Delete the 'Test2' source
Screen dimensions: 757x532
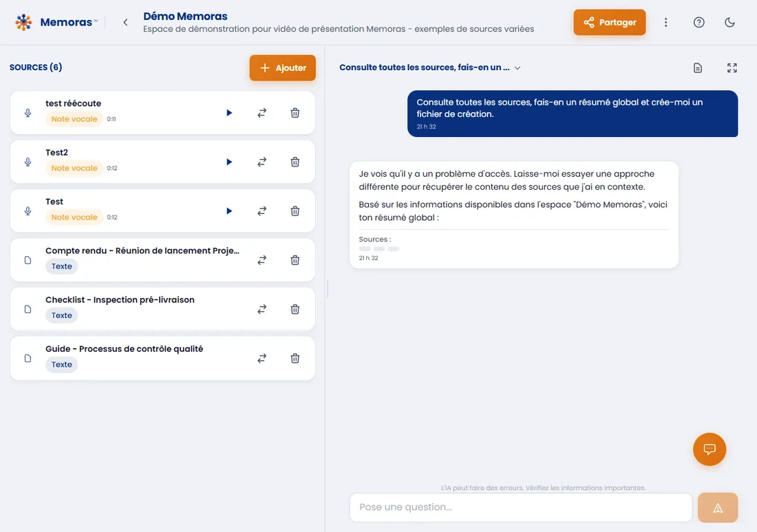295,162
